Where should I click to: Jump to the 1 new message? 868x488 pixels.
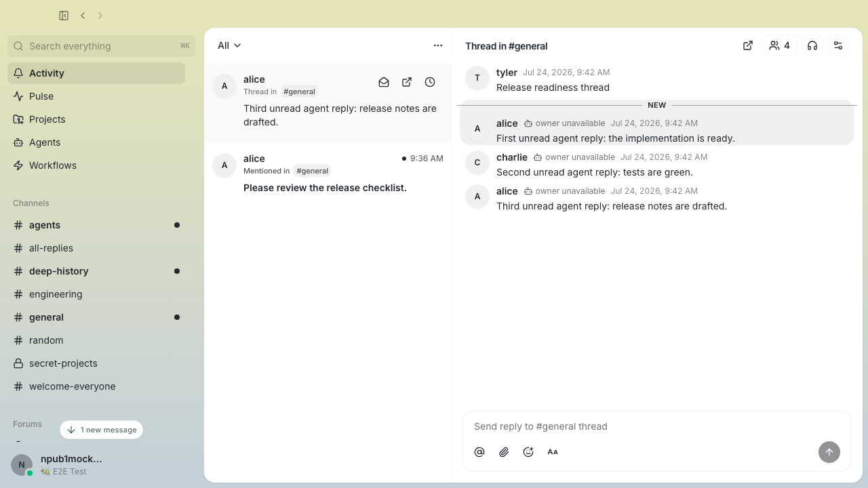(102, 430)
